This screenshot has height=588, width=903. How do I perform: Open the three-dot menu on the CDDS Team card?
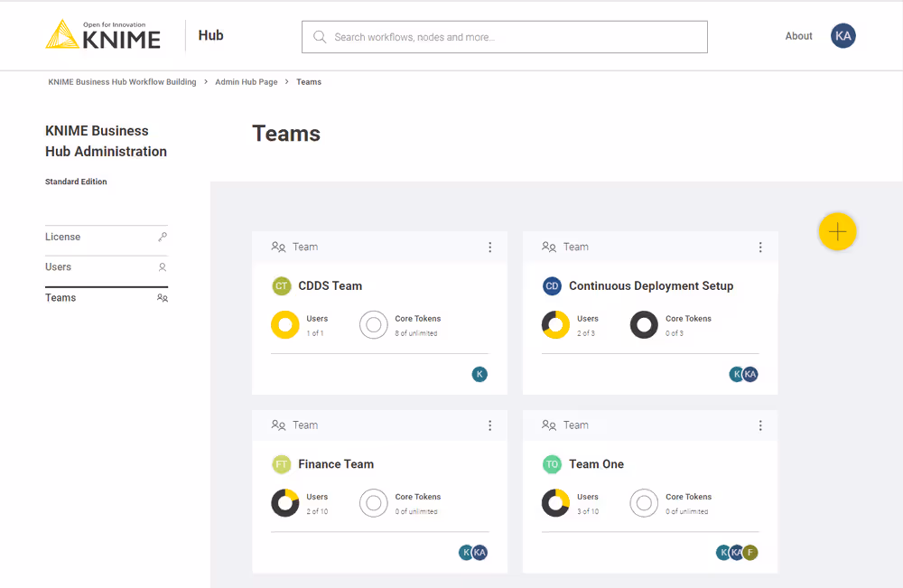pyautogui.click(x=490, y=246)
